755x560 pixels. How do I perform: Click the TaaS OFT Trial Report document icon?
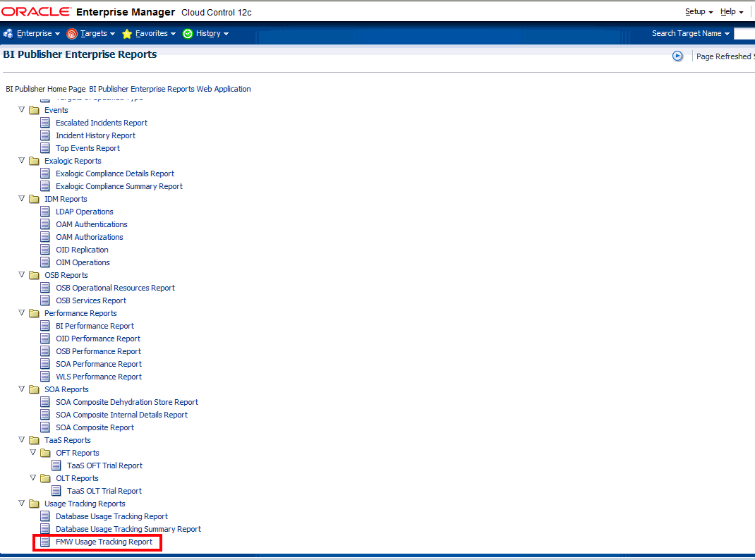56,465
